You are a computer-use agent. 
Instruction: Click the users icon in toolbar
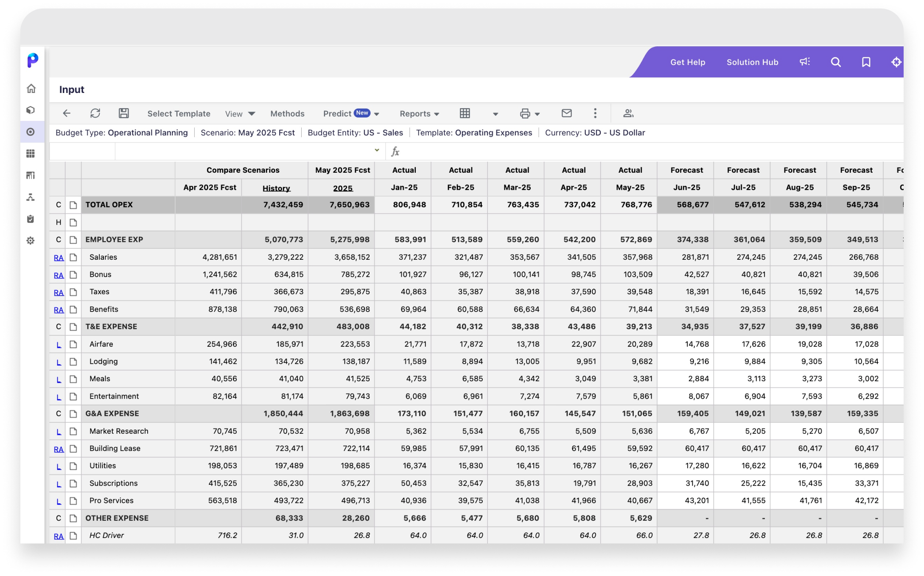(x=628, y=113)
